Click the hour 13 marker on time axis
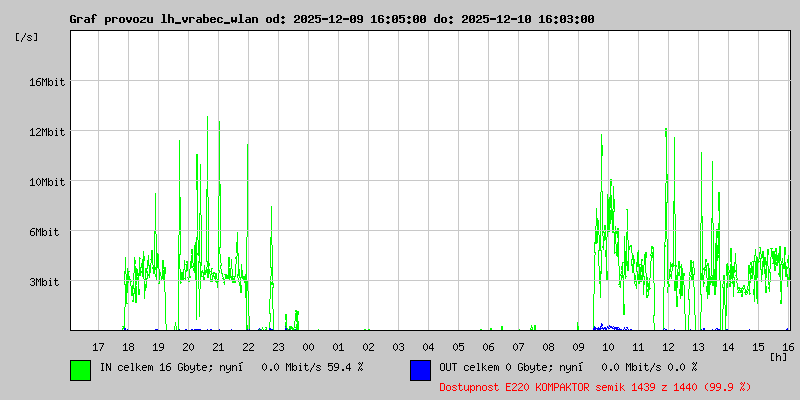The width and height of the screenshot is (800, 400). click(x=698, y=347)
